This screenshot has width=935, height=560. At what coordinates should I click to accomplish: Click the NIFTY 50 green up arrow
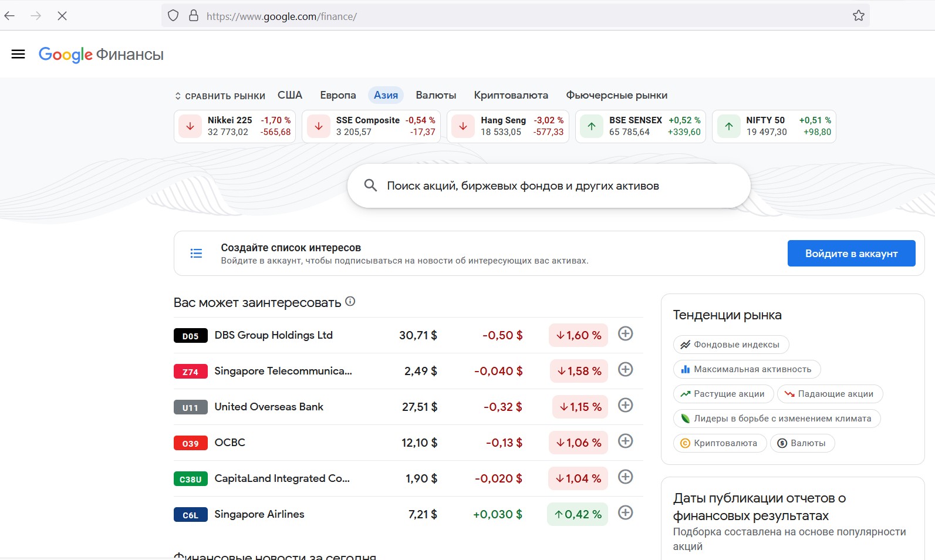729,126
